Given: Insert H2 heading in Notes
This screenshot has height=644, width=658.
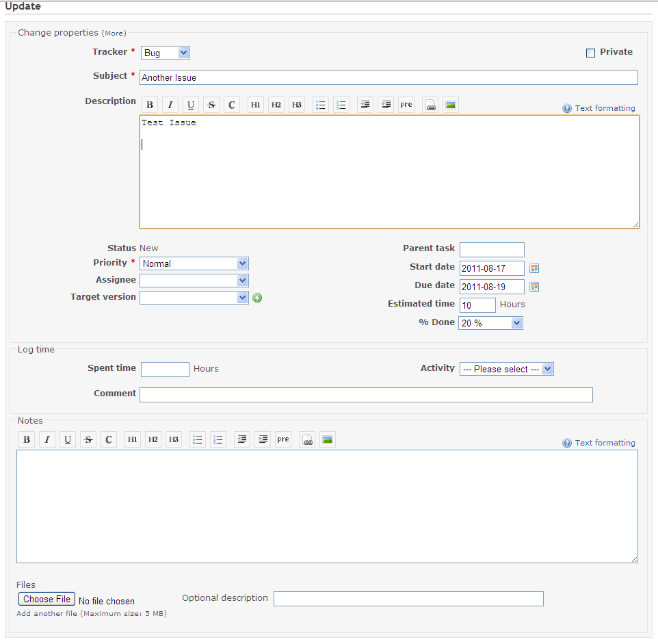Looking at the screenshot, I should pyautogui.click(x=153, y=439).
